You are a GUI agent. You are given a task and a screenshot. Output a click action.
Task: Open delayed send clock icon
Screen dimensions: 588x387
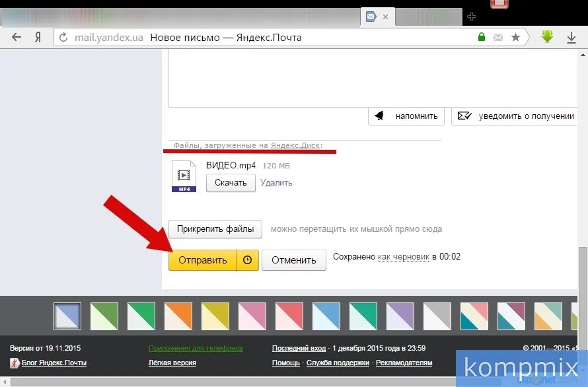(248, 260)
